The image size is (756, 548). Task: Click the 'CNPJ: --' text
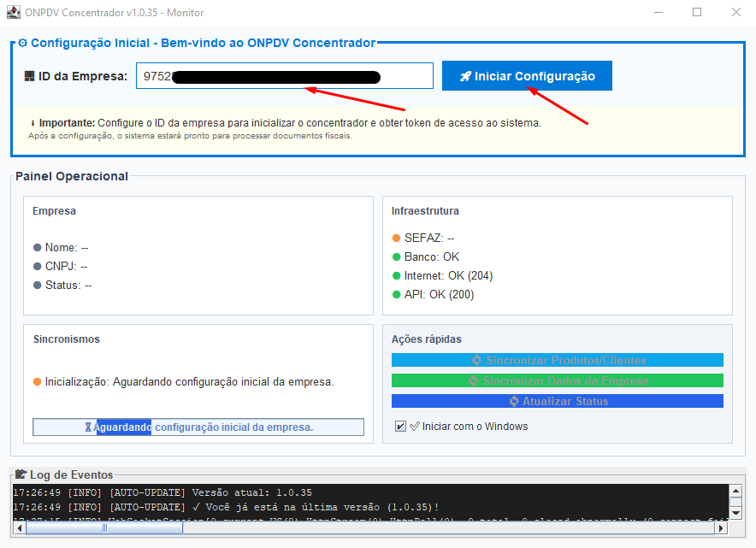coord(66,267)
